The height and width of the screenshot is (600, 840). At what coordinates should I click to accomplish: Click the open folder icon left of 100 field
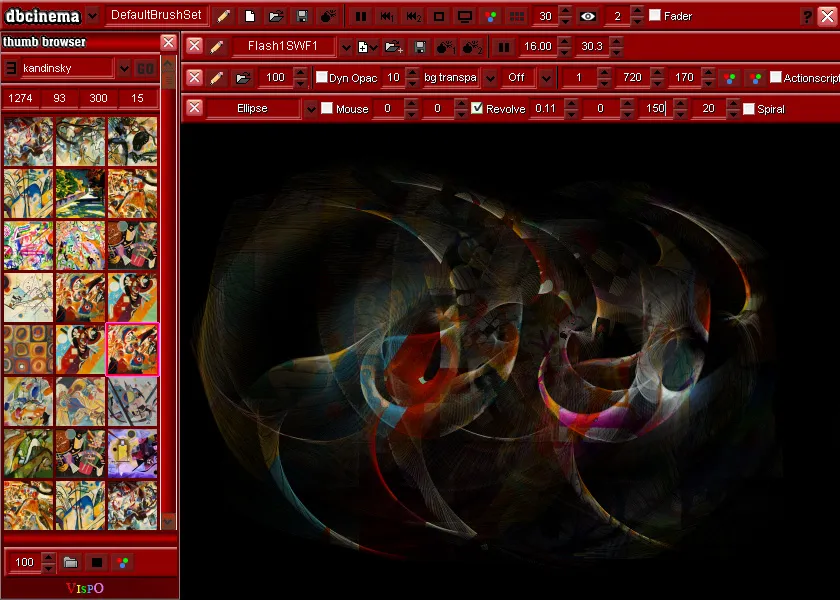point(241,78)
